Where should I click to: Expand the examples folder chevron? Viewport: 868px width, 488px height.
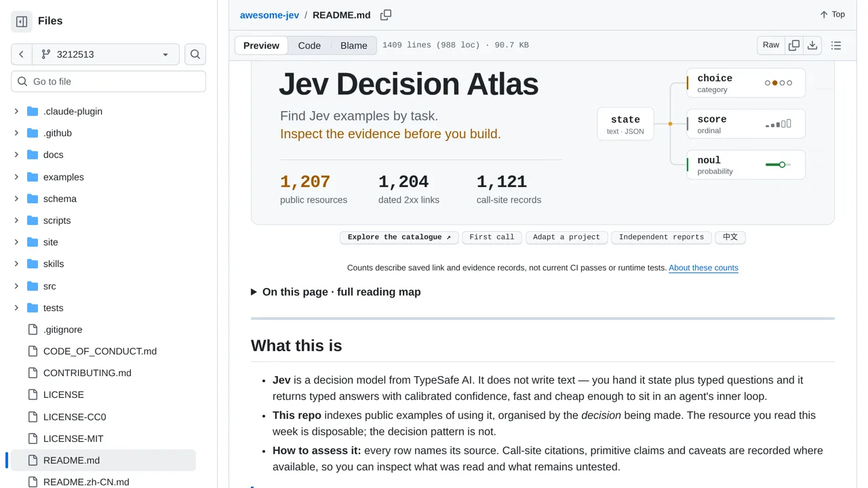click(16, 177)
